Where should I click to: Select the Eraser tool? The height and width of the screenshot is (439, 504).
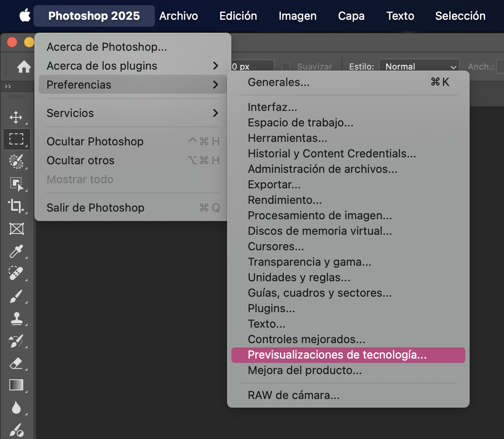click(16, 363)
